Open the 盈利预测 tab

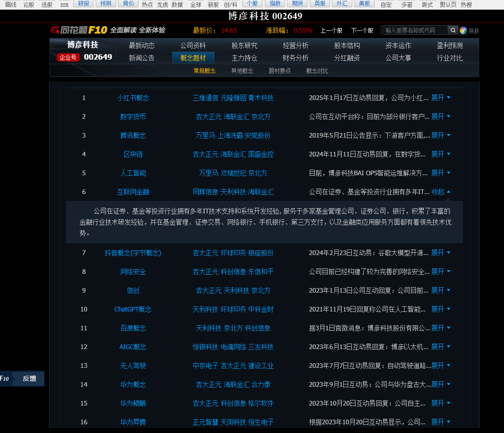point(449,45)
